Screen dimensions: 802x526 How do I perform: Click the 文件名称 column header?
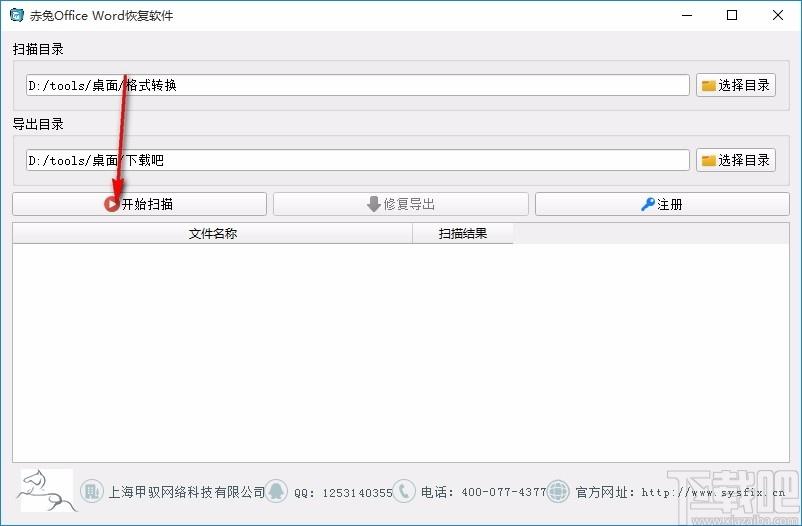(x=212, y=233)
